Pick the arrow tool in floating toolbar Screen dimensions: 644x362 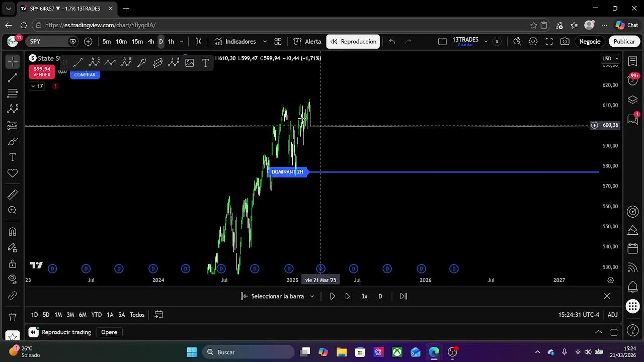pyautogui.click(x=142, y=63)
